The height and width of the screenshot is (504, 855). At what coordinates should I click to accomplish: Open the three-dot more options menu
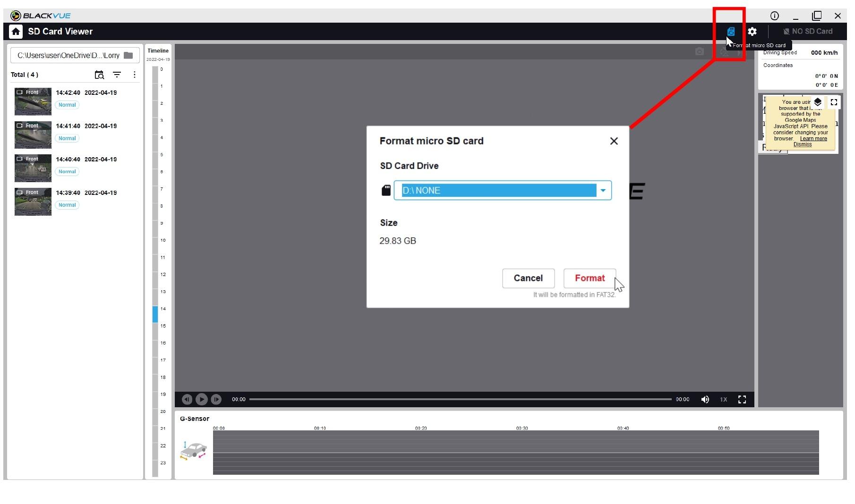coord(135,75)
